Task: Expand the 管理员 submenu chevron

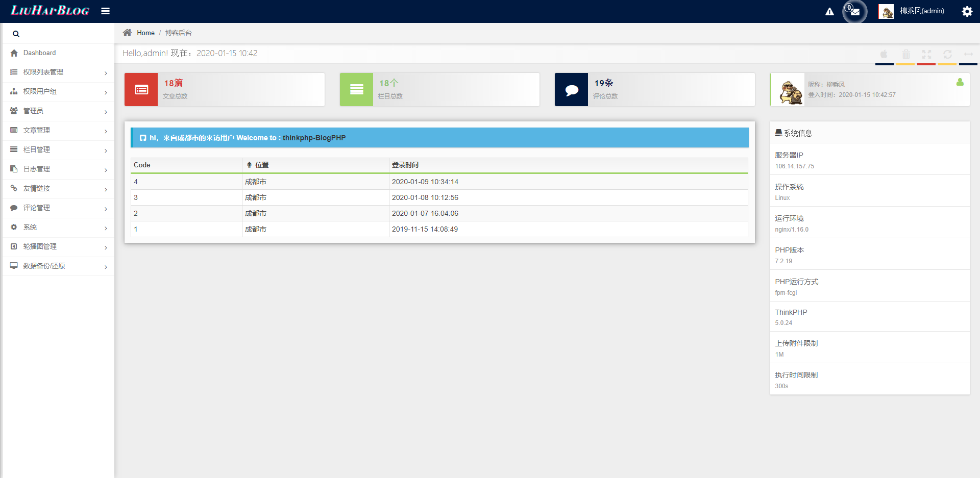Action: click(x=106, y=112)
